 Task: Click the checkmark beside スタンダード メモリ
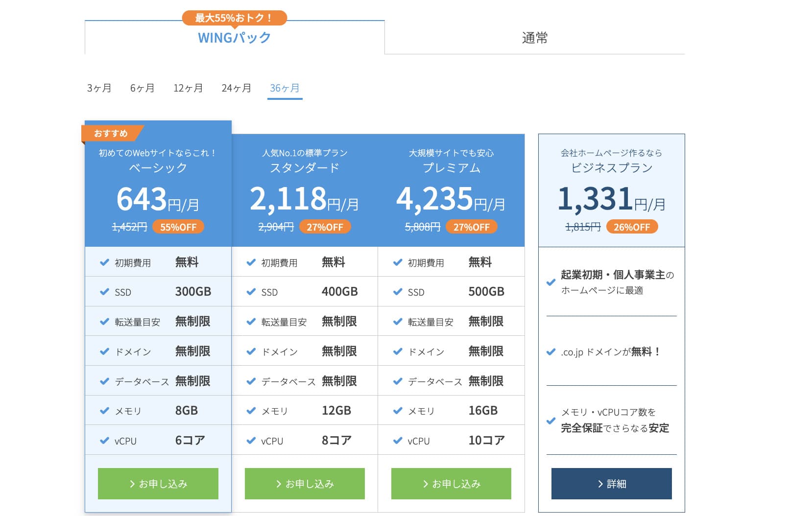point(251,411)
